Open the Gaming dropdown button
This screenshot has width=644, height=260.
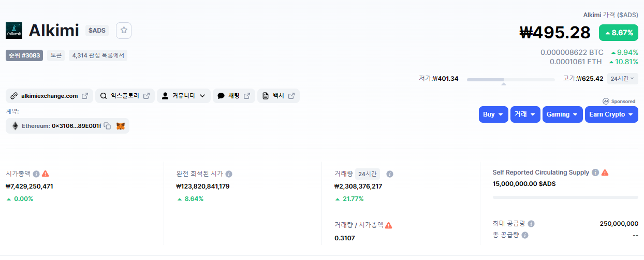click(x=562, y=114)
